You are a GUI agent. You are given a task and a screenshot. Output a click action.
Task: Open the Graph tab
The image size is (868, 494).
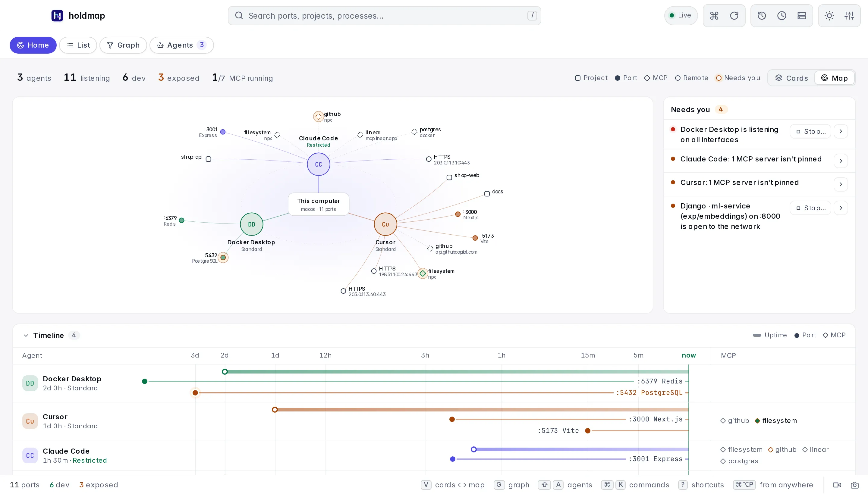pyautogui.click(x=123, y=45)
